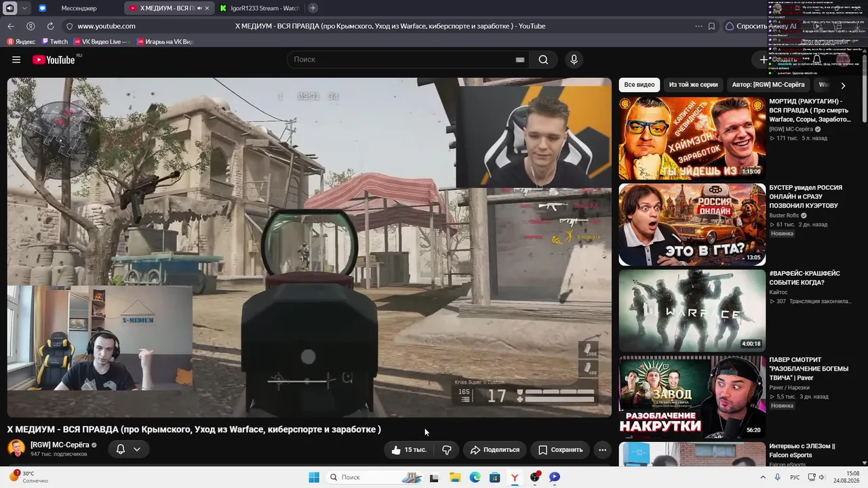The image size is (868, 488).
Task: Open the Интервью с ЭЛЕЗом video title
Action: [x=802, y=450]
